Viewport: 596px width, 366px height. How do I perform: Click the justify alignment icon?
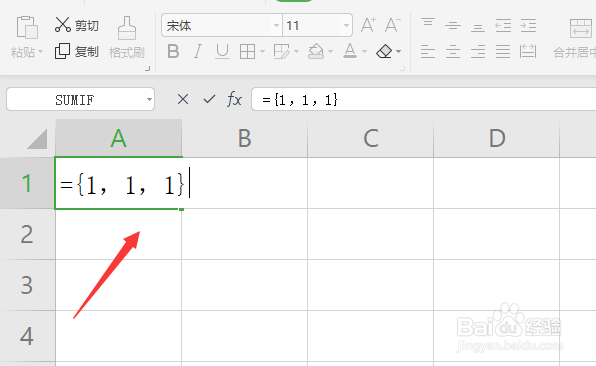(x=503, y=51)
